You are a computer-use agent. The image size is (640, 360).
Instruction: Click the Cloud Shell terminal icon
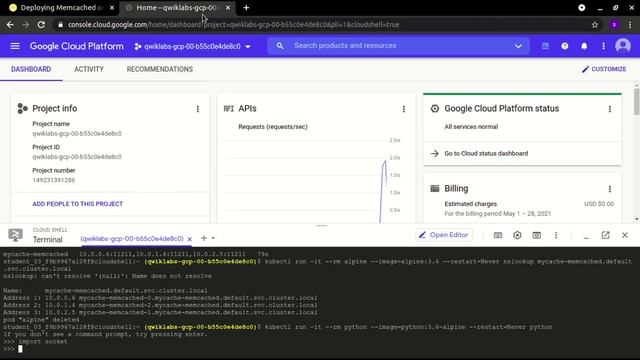(x=16, y=235)
